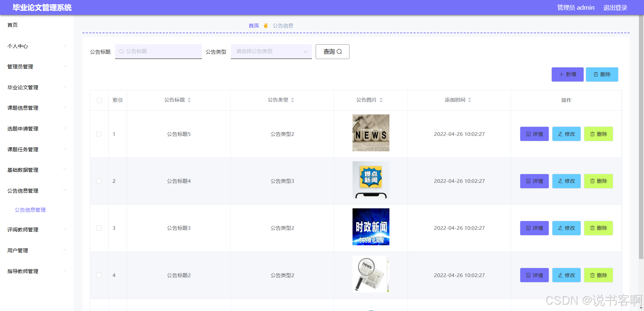Click the hand emoji icon in breadcrumb

point(266,25)
